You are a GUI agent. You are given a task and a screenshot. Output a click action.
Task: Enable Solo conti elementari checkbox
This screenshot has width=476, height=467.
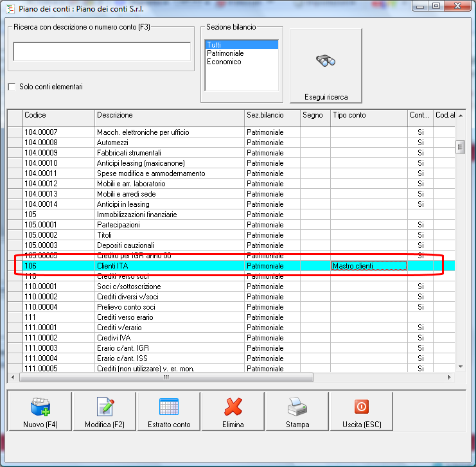12,87
